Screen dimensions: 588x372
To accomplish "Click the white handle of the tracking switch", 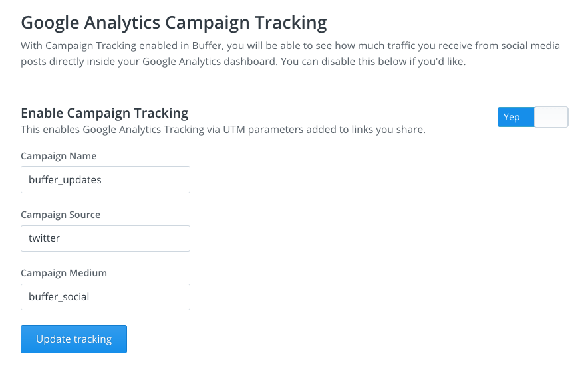I will click(551, 117).
